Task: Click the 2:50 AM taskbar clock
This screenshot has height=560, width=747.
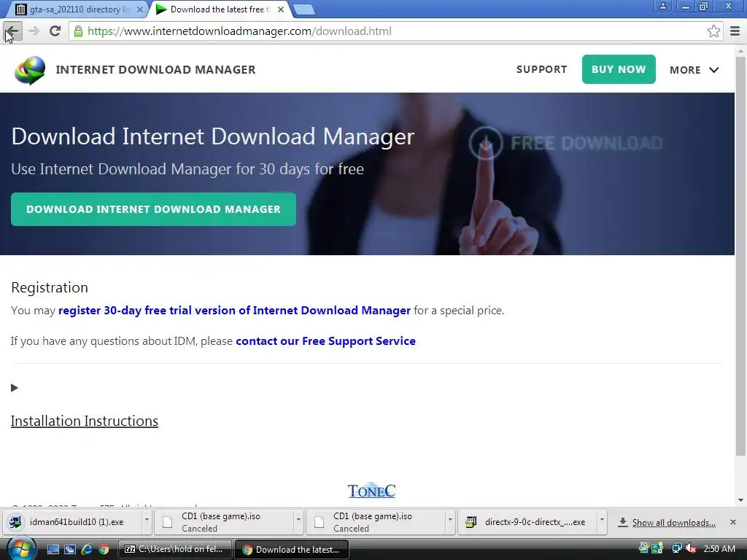Action: coord(719,548)
